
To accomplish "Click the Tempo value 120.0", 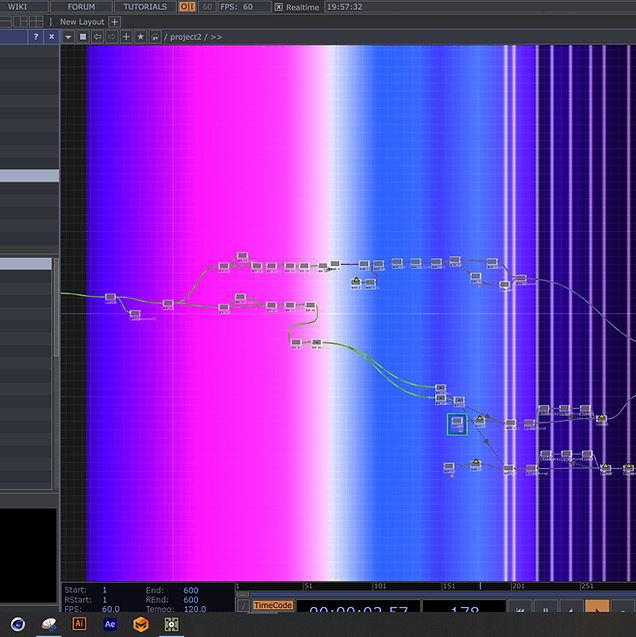I will 195,609.
